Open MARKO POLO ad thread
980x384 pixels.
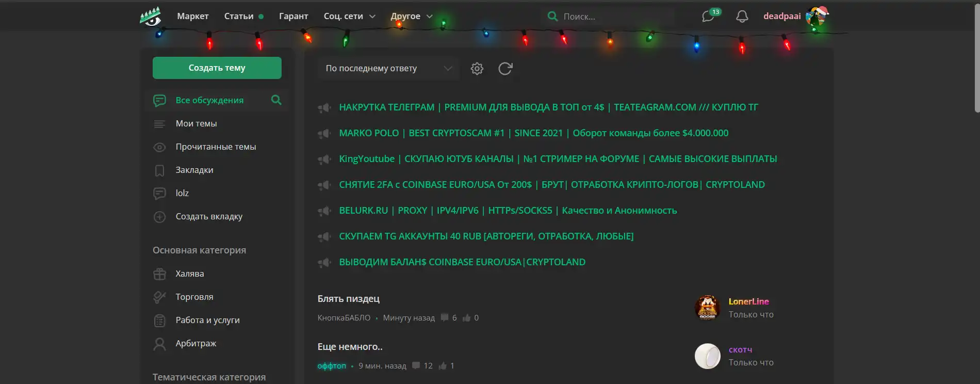(534, 133)
